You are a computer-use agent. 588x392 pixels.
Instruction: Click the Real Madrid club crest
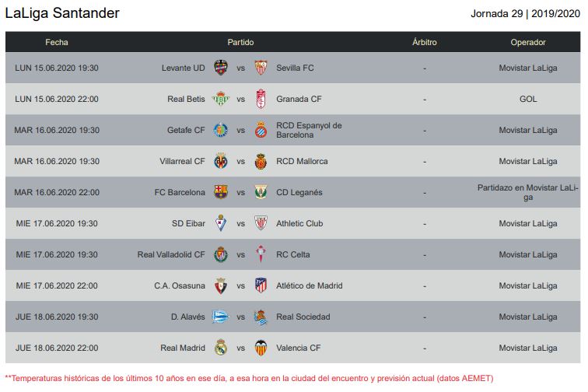tap(220, 348)
